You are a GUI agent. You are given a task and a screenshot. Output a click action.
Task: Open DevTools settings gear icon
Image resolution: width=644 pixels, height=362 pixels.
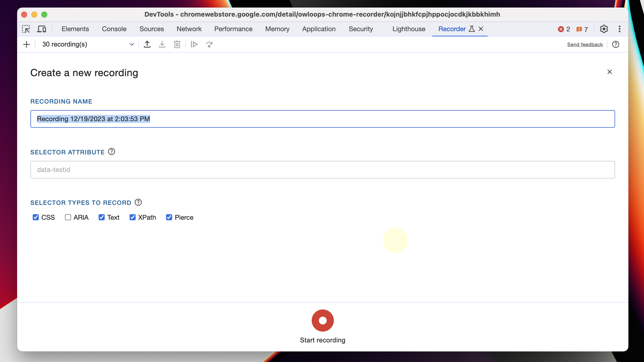click(604, 29)
